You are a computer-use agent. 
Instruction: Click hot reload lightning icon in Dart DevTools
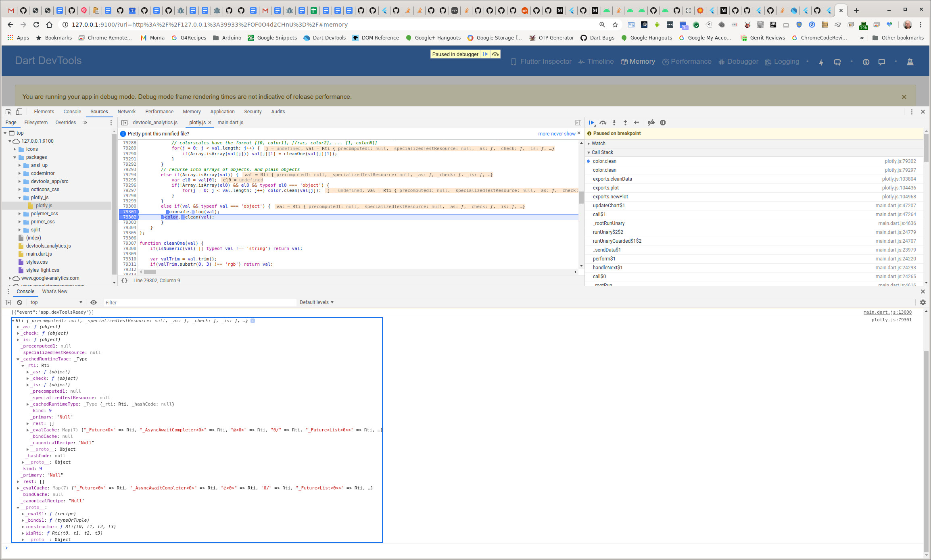tap(821, 62)
